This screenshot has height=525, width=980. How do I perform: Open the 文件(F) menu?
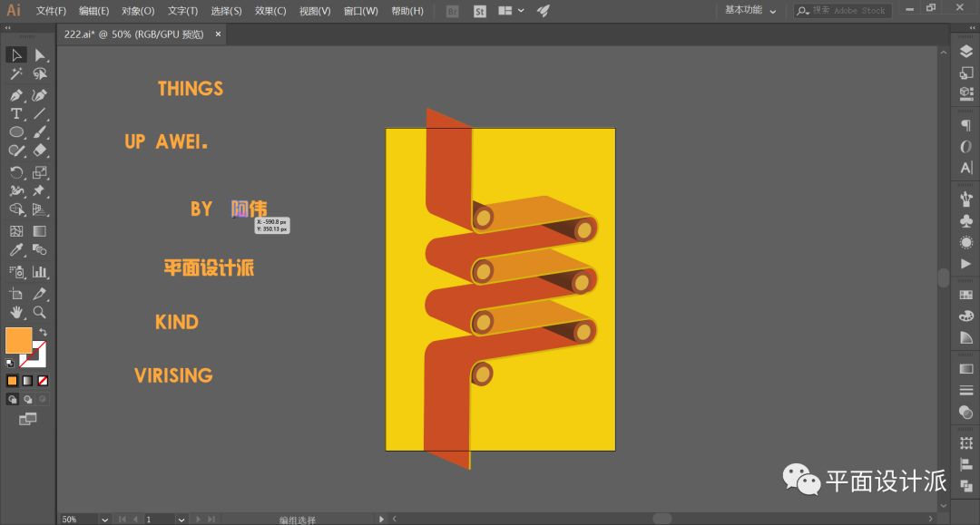pyautogui.click(x=51, y=11)
